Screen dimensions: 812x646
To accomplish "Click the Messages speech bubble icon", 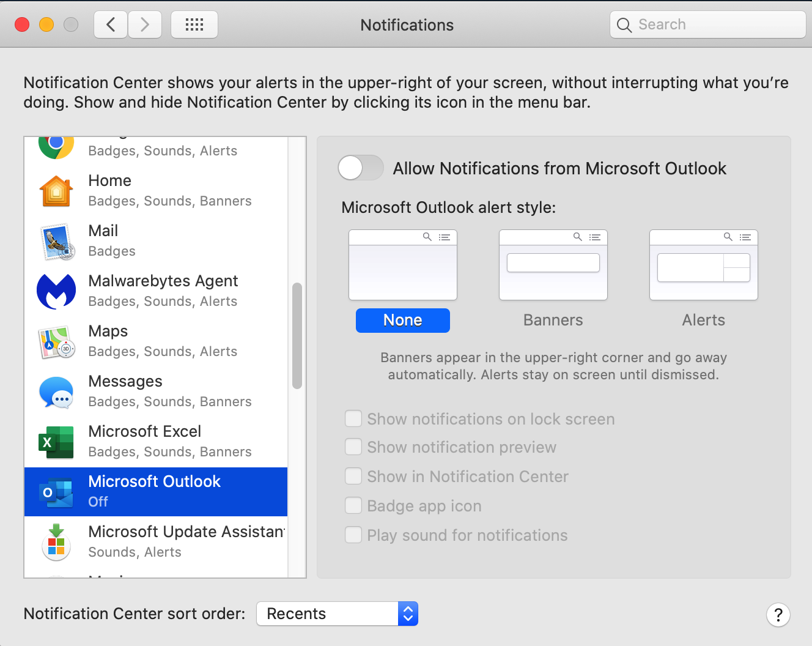I will (x=56, y=392).
